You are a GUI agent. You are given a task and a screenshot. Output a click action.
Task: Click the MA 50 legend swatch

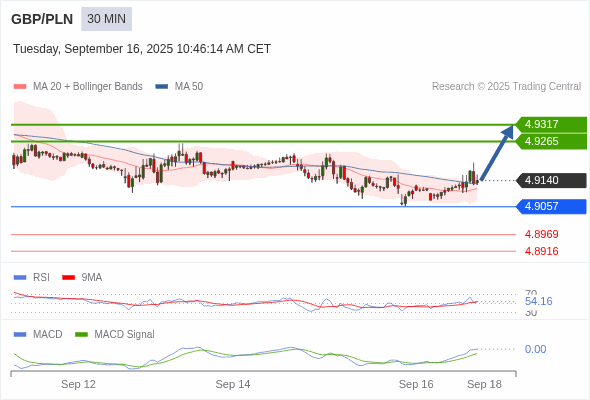(x=162, y=87)
